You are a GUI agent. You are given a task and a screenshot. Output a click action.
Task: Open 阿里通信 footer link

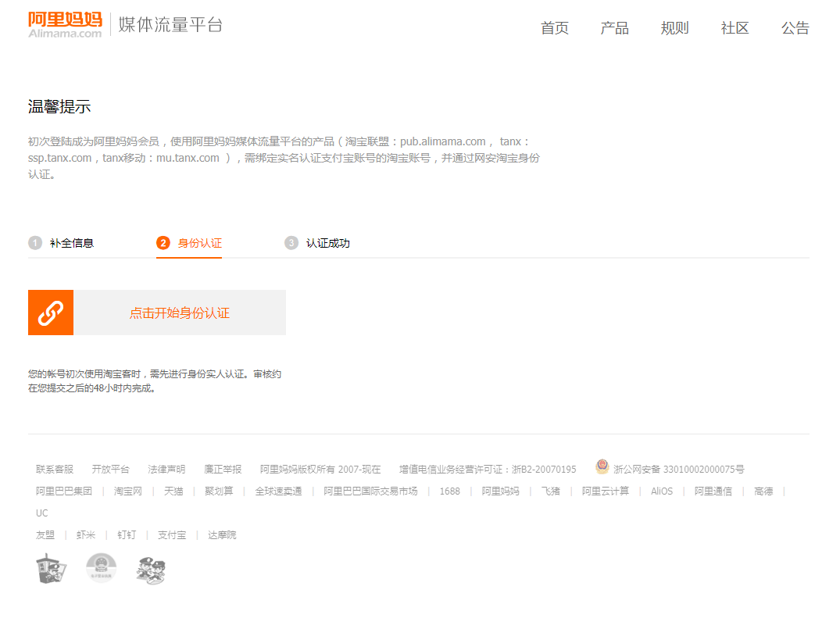tap(713, 491)
